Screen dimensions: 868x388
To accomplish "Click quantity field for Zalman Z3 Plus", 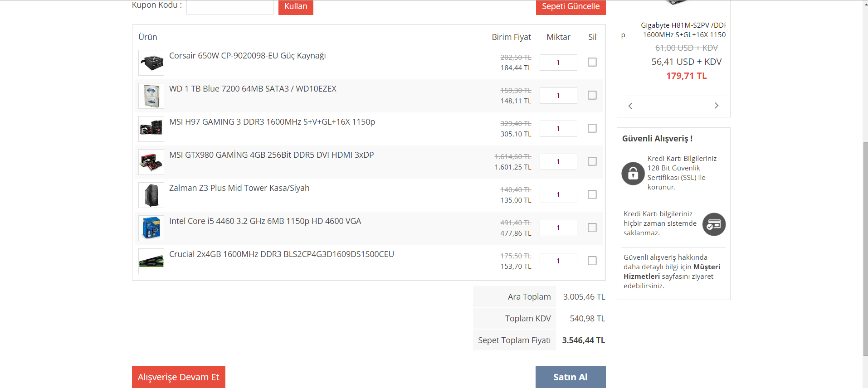I will (558, 195).
